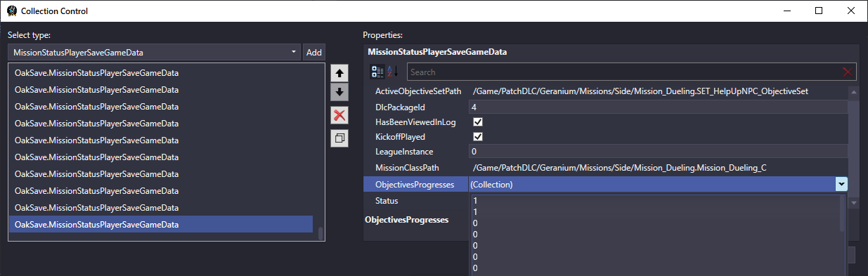This screenshot has height=276, width=868.
Task: Select the DlcPackageId property label
Action: (401, 107)
